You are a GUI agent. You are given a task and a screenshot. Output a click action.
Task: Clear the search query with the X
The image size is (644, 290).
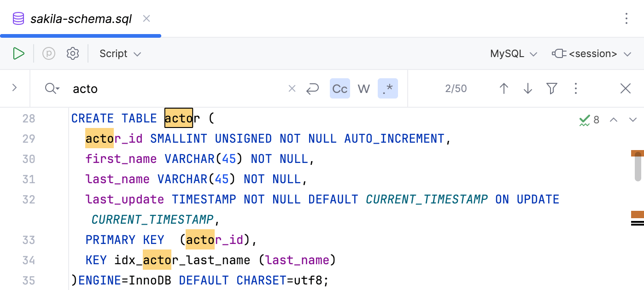pyautogui.click(x=292, y=88)
